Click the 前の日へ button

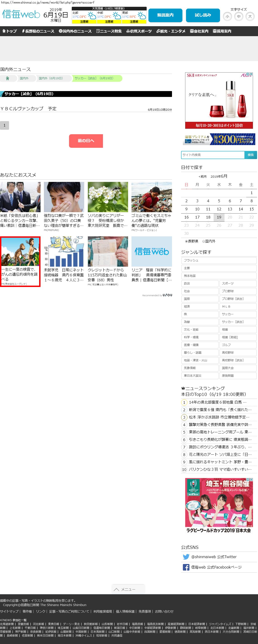[x=86, y=141]
